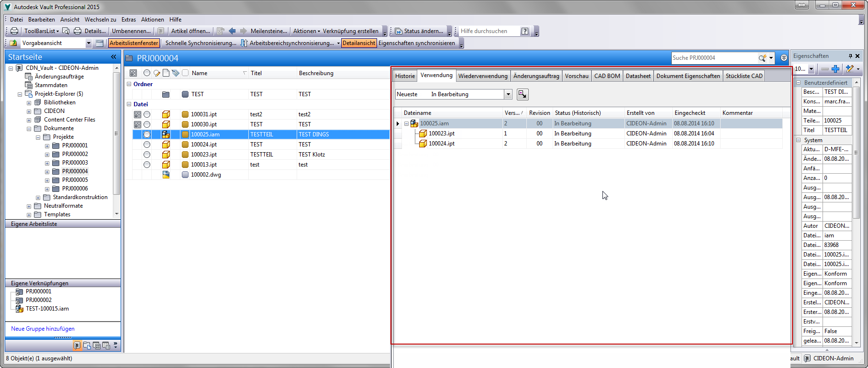Click Eigenschaften synchronisieren button

[x=417, y=43]
